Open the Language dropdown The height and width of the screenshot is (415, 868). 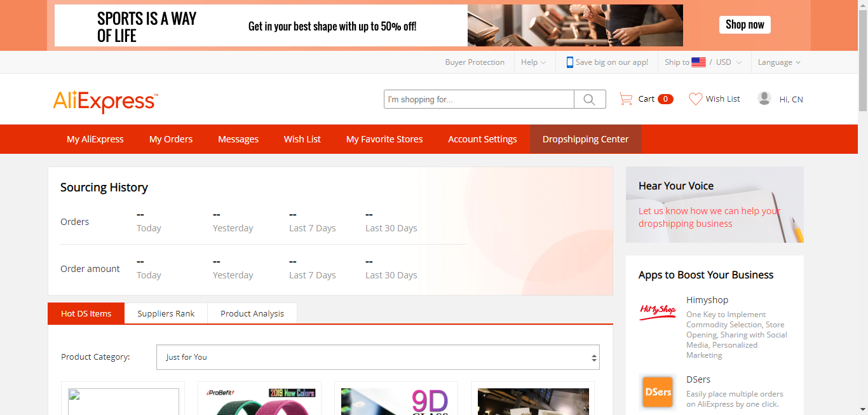(x=779, y=62)
